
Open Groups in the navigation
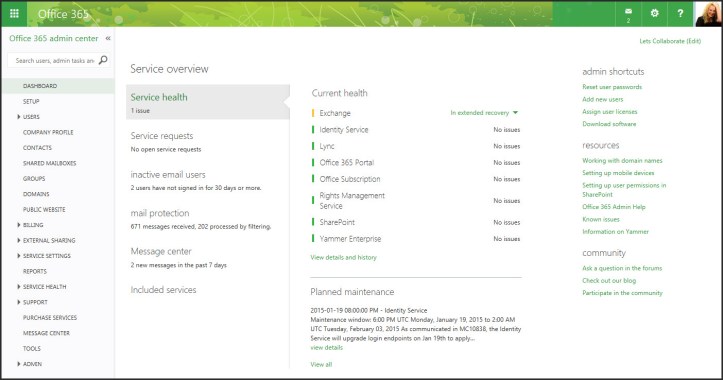(34, 178)
